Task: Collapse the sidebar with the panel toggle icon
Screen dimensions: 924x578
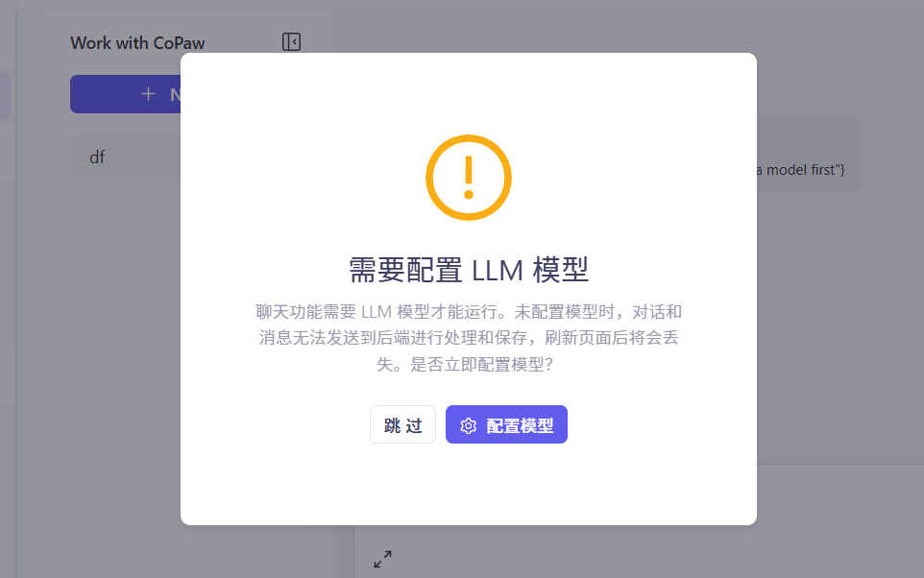Action: [x=291, y=42]
